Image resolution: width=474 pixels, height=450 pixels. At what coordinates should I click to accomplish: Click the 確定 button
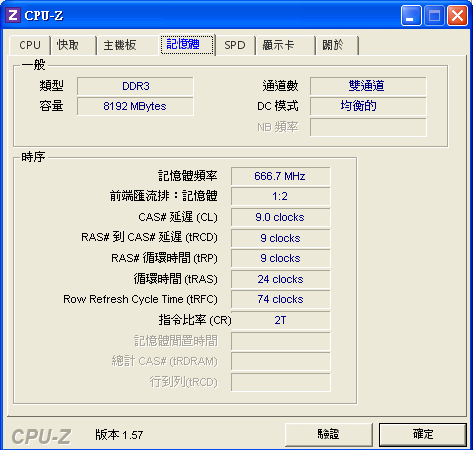point(423,434)
